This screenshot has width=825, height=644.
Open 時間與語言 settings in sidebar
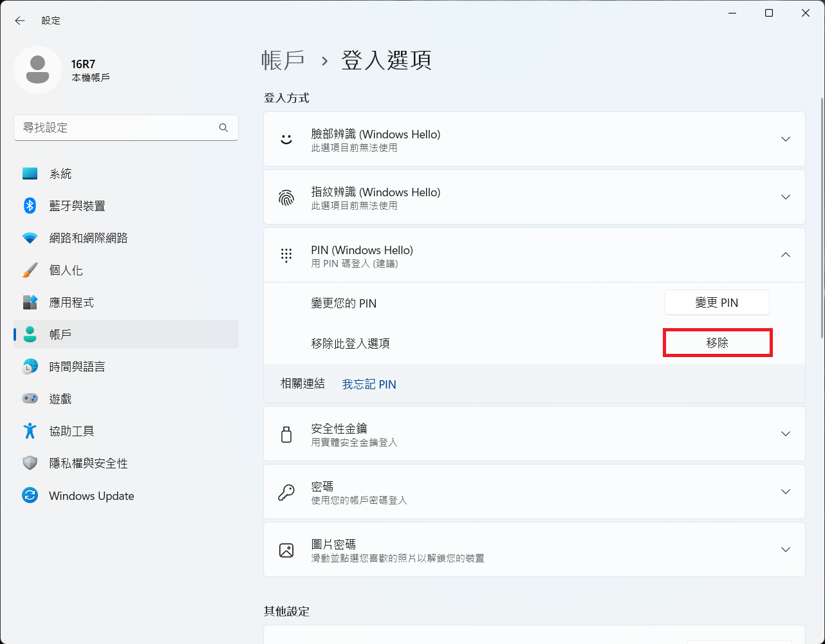click(x=77, y=367)
